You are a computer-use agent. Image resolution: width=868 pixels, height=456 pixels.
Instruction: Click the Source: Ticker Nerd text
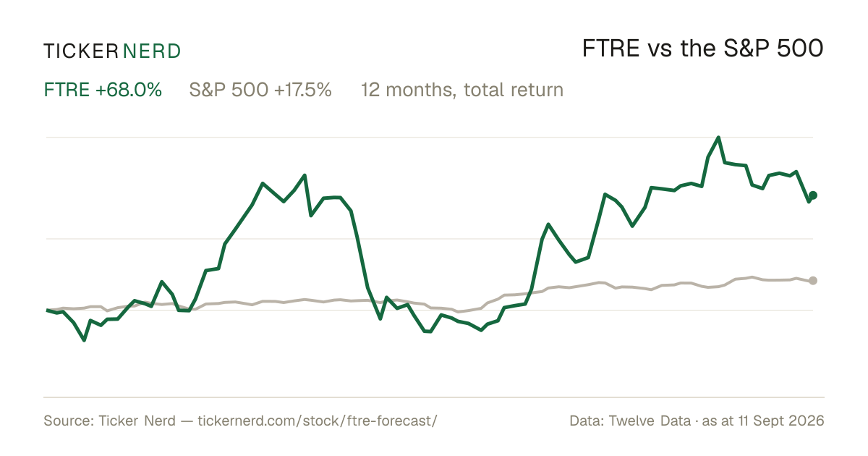pyautogui.click(x=109, y=421)
